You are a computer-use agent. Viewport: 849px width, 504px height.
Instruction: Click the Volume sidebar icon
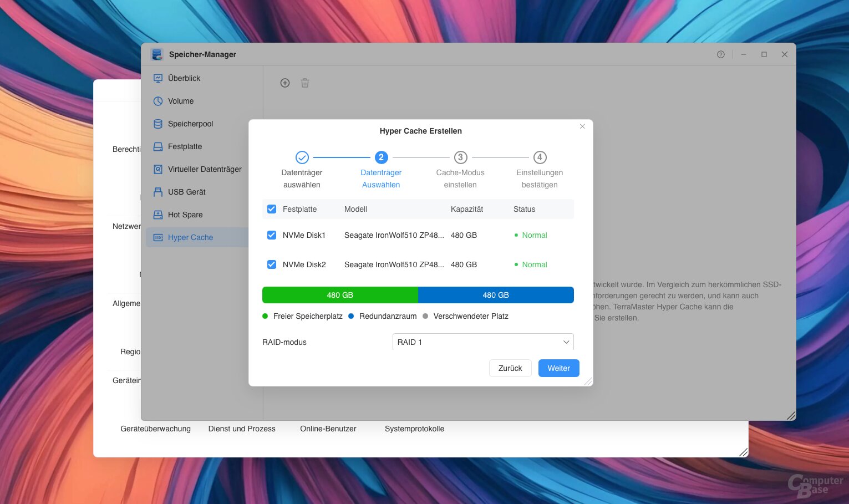click(158, 101)
